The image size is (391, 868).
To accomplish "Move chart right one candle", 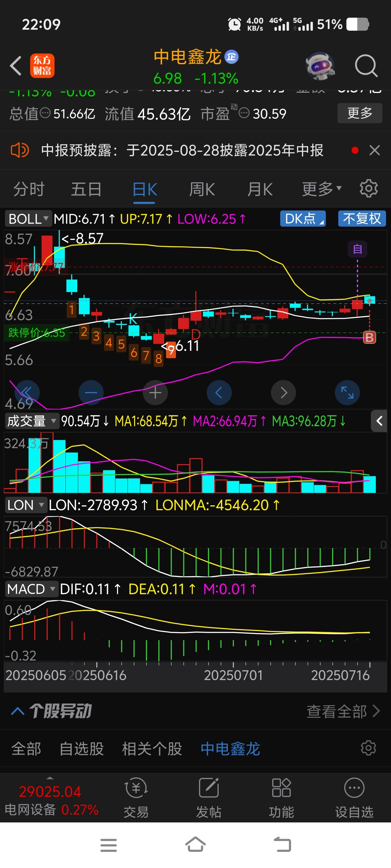I will (283, 392).
